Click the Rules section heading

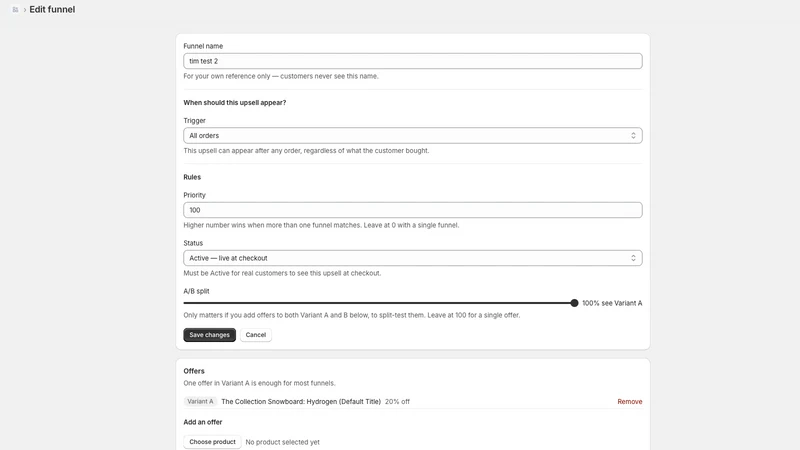coord(192,177)
